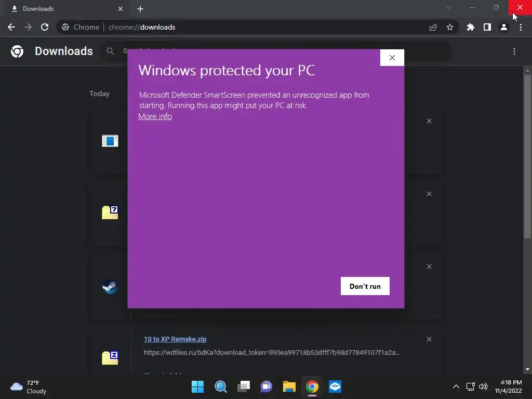This screenshot has width=532, height=399.
Task: Open the Chat app on taskbar
Action: (x=267, y=387)
